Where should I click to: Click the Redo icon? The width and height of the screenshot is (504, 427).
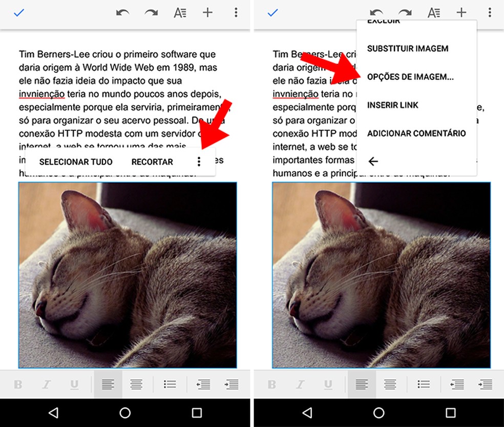151,12
